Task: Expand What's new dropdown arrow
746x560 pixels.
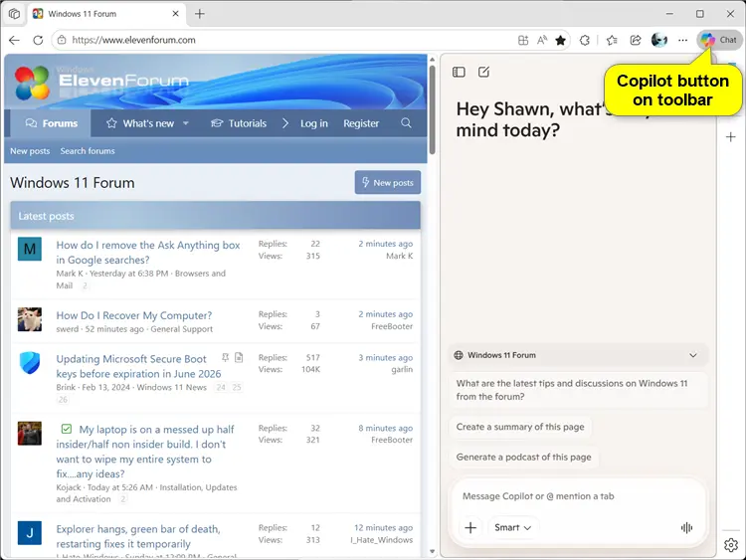Action: click(x=186, y=123)
